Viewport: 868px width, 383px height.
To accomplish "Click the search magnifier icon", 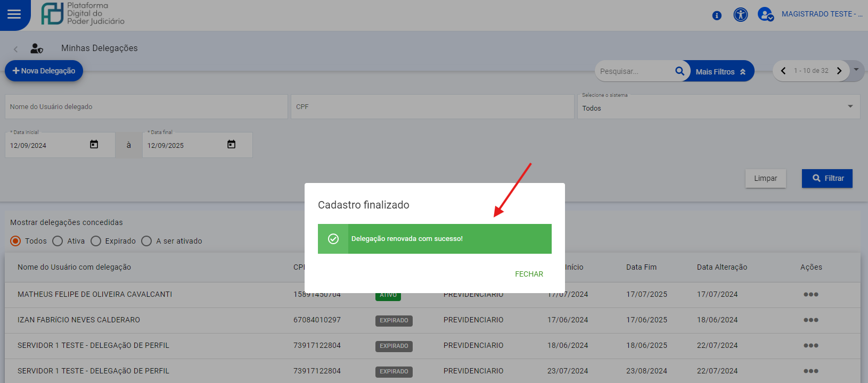I will coord(679,71).
